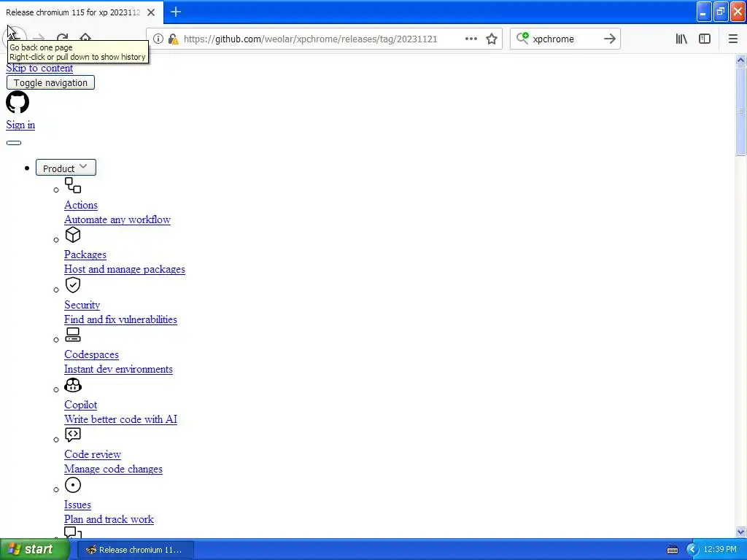Open the Codespaces link
This screenshot has height=560, width=747.
91,355
